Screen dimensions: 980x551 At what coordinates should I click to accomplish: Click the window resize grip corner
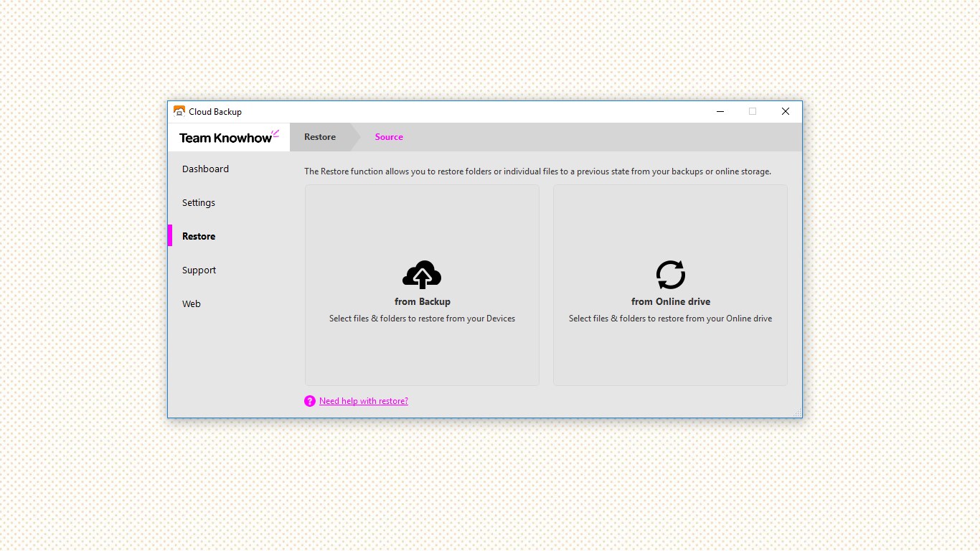(x=798, y=413)
